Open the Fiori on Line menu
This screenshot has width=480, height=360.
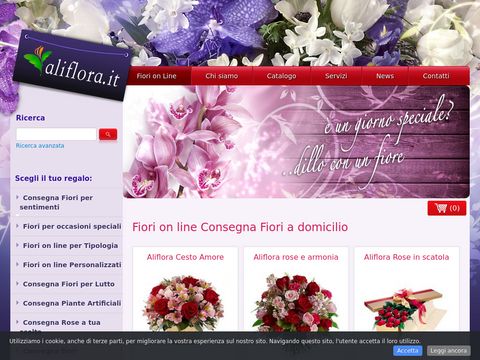click(x=156, y=76)
